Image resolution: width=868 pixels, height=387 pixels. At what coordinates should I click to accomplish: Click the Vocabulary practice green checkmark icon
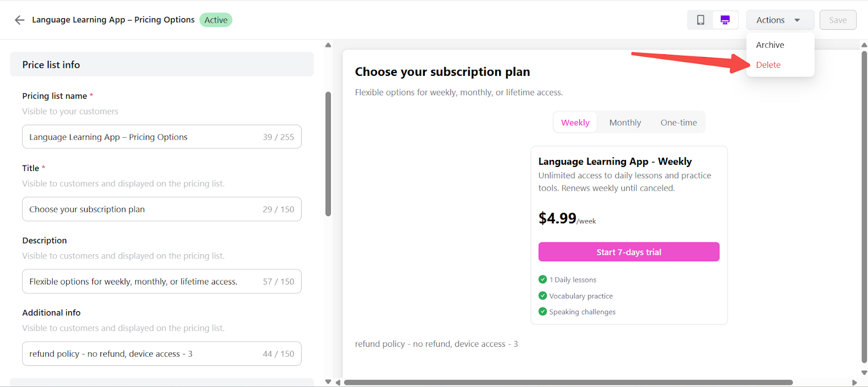coord(542,296)
